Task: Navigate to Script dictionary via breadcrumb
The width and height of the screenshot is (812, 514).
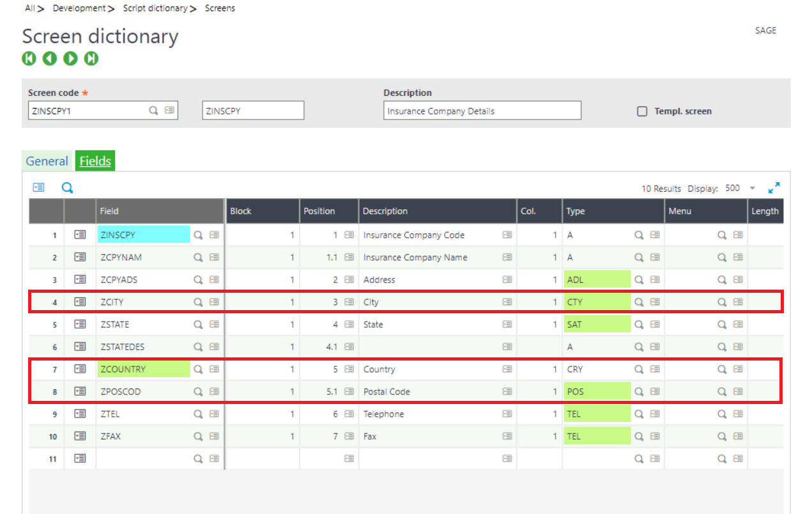Action: (155, 8)
